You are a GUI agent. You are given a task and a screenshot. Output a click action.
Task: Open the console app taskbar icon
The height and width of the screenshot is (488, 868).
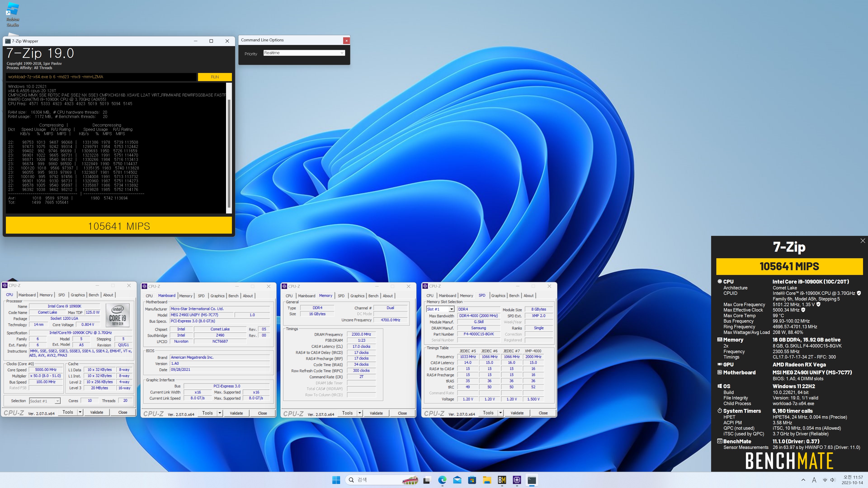532,480
